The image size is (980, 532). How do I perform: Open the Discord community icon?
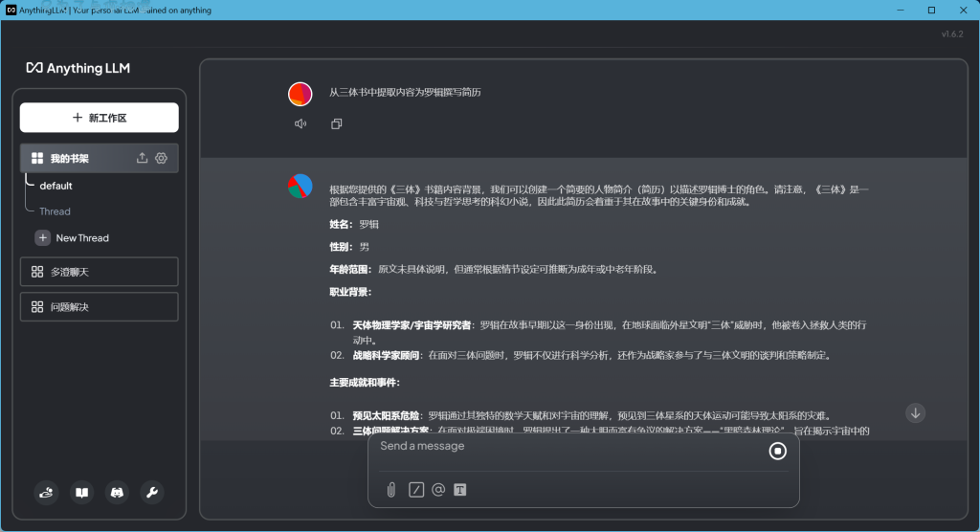(x=117, y=493)
